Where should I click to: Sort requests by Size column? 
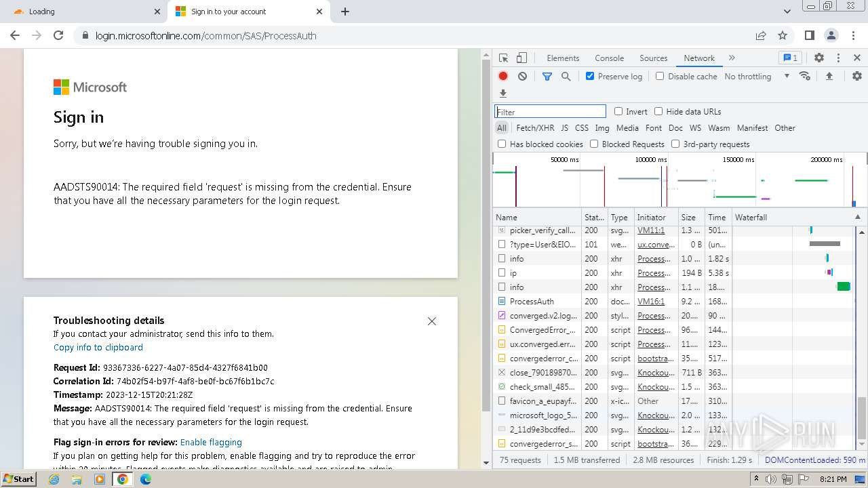(x=691, y=217)
